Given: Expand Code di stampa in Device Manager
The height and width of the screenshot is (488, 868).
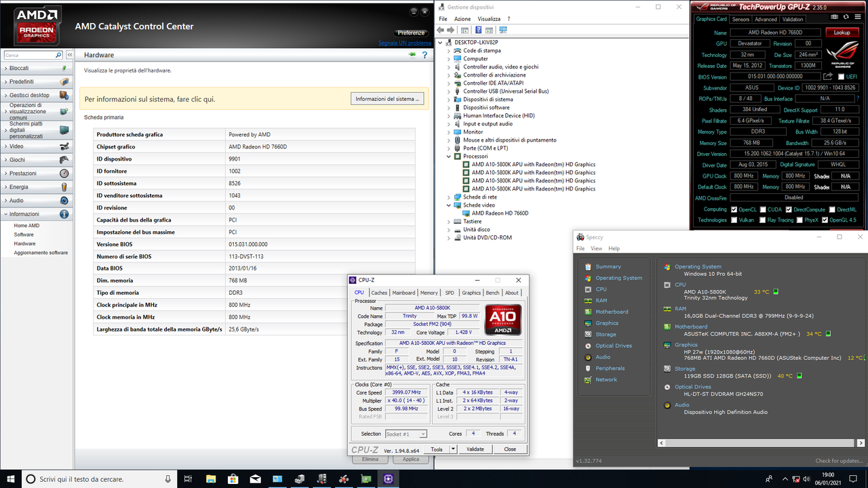Looking at the screenshot, I should click(448, 51).
